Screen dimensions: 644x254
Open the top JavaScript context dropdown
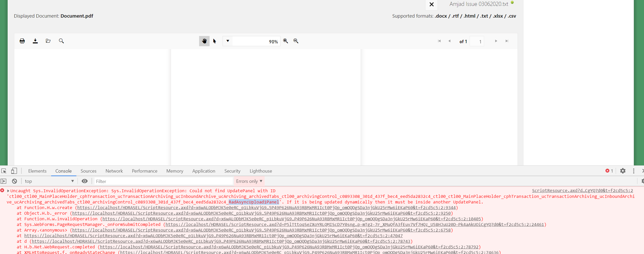pos(49,181)
